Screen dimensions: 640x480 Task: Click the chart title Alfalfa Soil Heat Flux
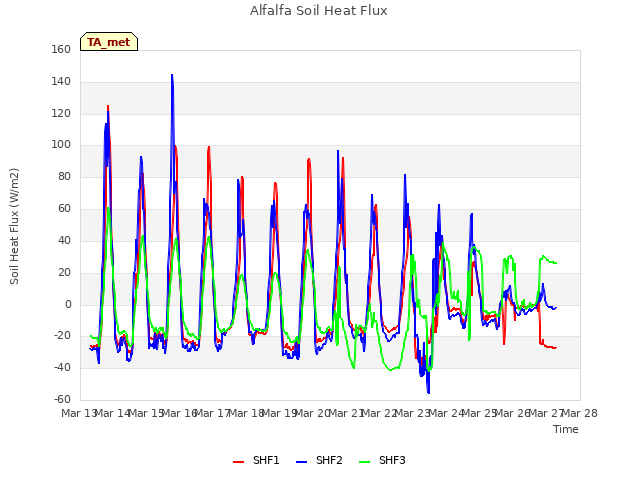(x=319, y=11)
